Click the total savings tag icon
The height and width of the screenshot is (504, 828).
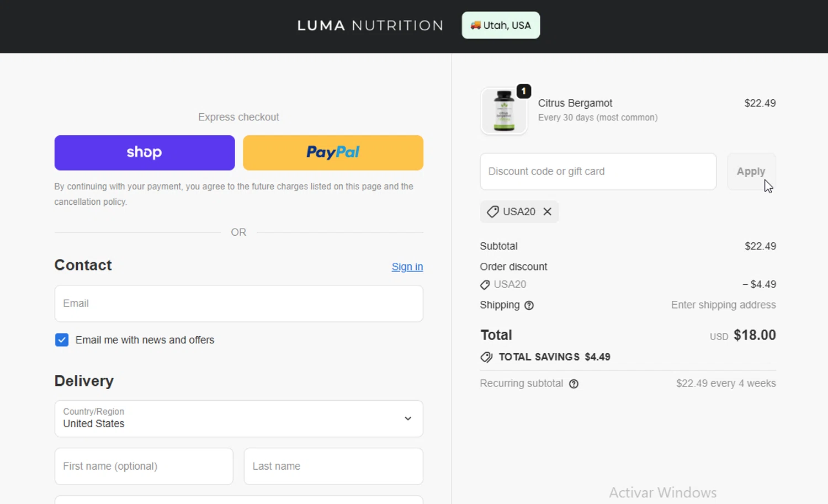coord(486,357)
